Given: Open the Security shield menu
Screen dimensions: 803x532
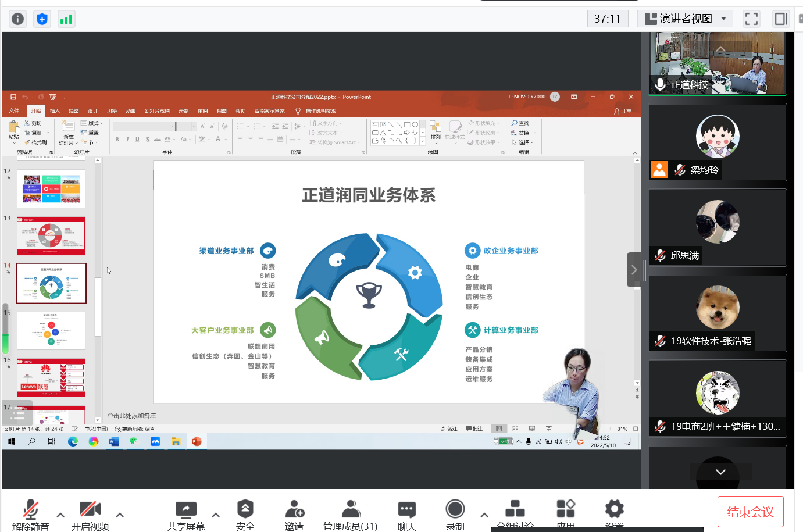Looking at the screenshot, I should coord(245,515).
